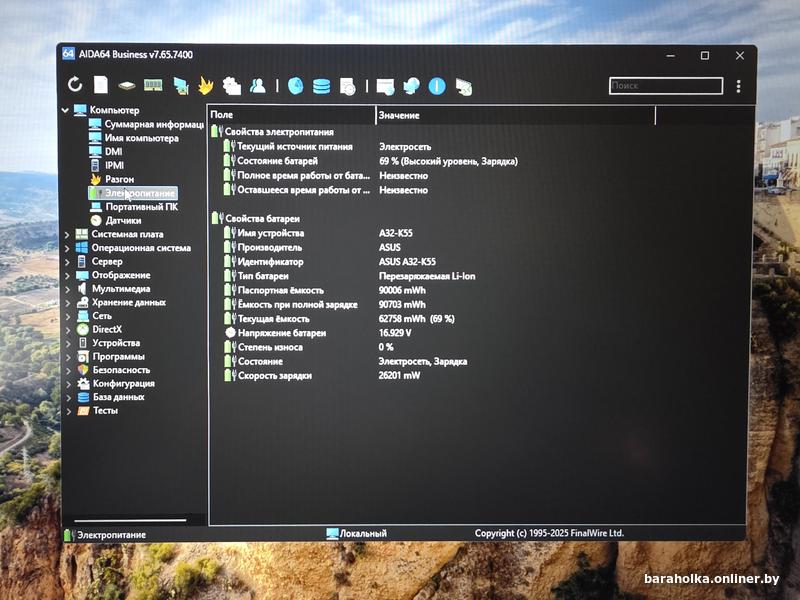Select Датчики in the sidebar tree
The width and height of the screenshot is (800, 600).
[x=123, y=220]
